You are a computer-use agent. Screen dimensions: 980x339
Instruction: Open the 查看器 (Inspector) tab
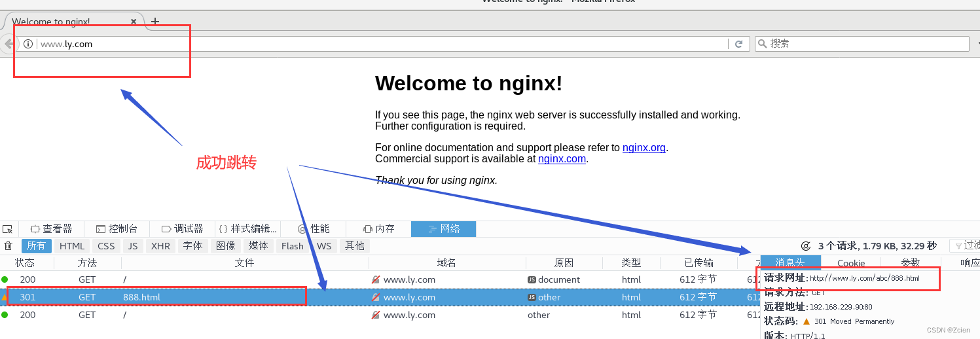coord(52,229)
